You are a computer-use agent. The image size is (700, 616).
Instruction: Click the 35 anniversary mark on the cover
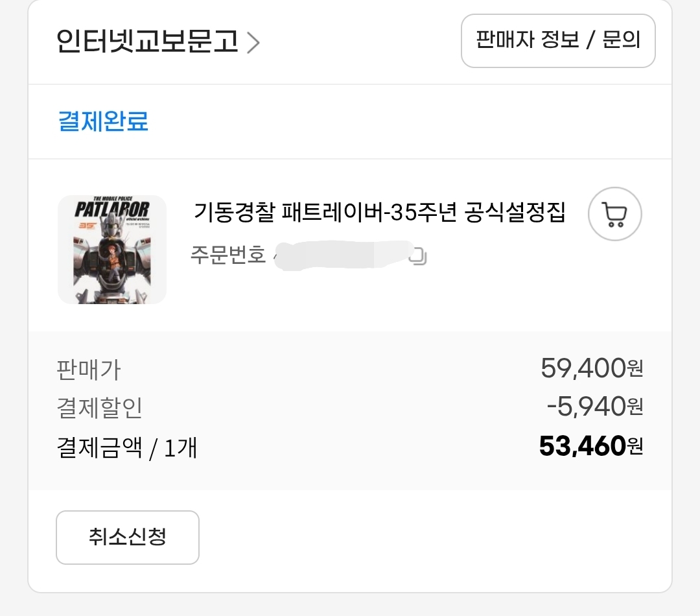(x=86, y=226)
